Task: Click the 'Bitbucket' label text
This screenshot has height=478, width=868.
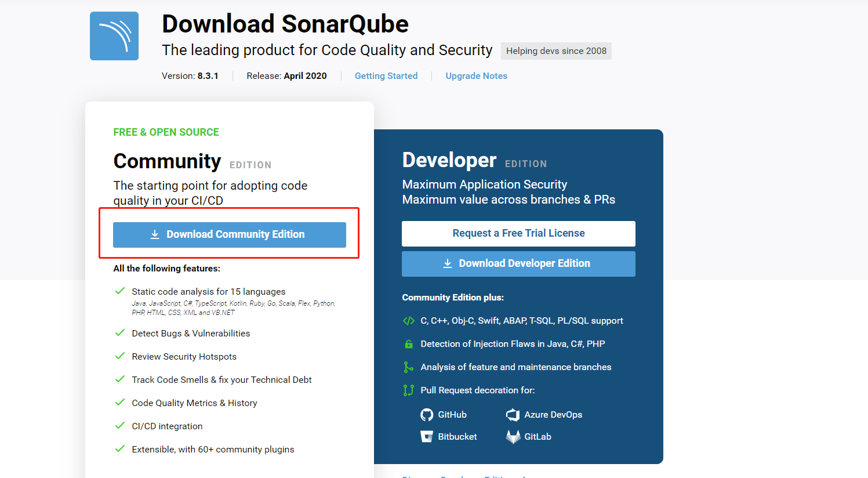Action: [x=457, y=437]
